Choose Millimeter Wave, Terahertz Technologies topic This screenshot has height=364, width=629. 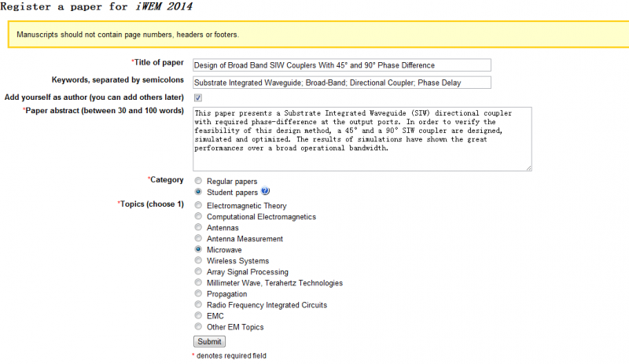198,282
